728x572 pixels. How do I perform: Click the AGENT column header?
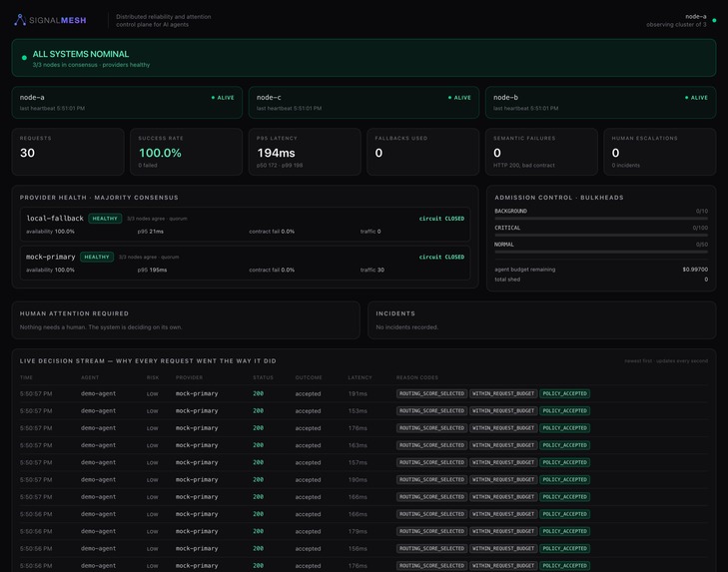point(90,377)
